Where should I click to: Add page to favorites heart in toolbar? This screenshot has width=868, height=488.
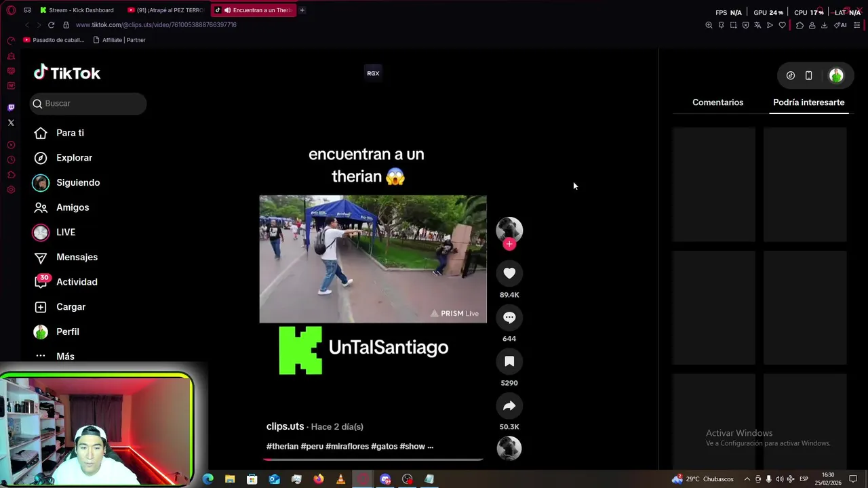coord(782,25)
